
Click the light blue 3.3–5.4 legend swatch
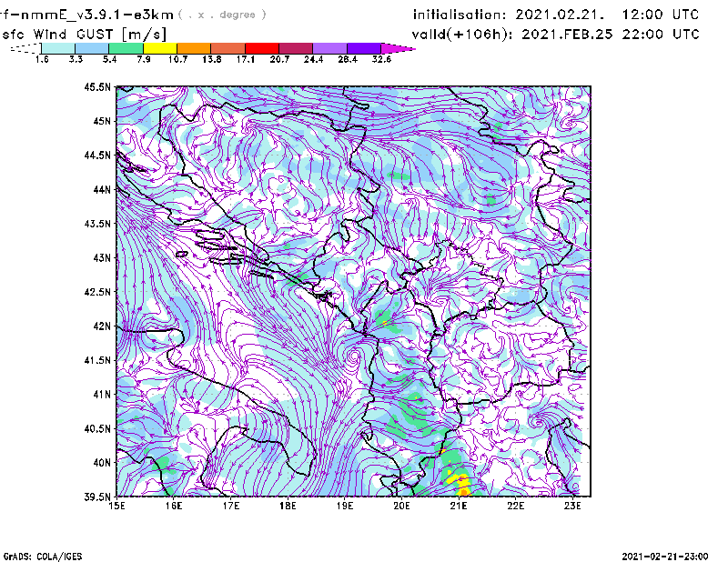pos(92,48)
